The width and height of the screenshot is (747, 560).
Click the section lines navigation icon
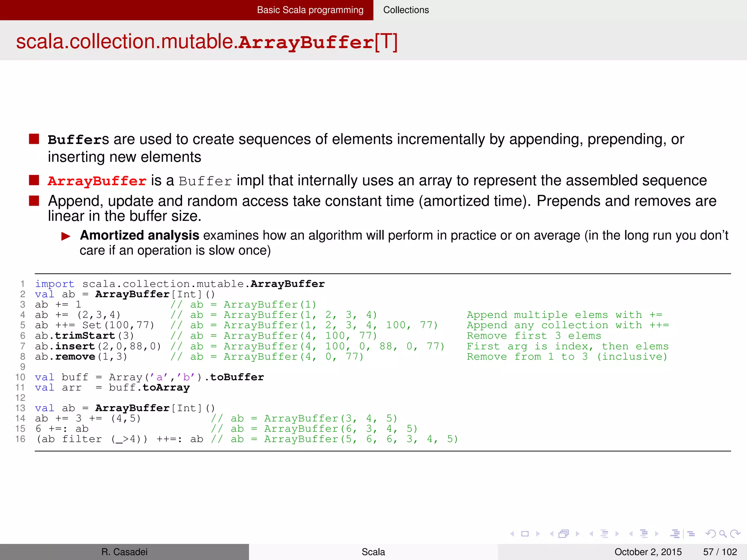644,534
